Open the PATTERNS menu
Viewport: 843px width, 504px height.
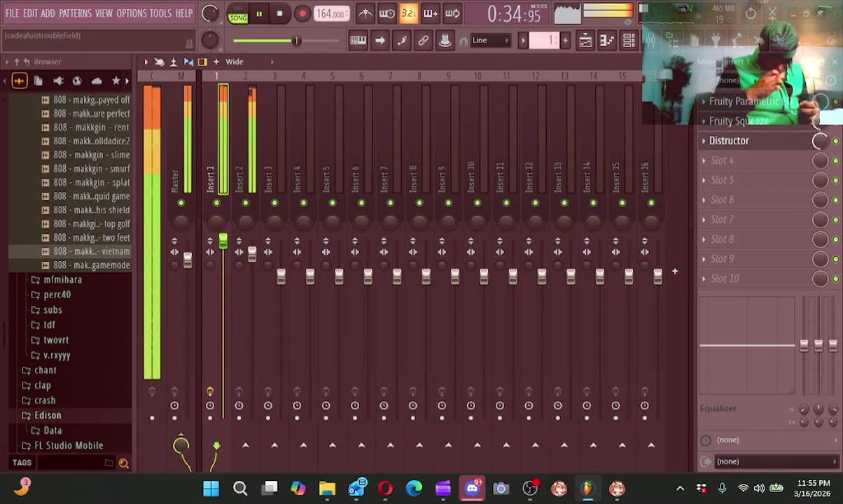(x=75, y=13)
